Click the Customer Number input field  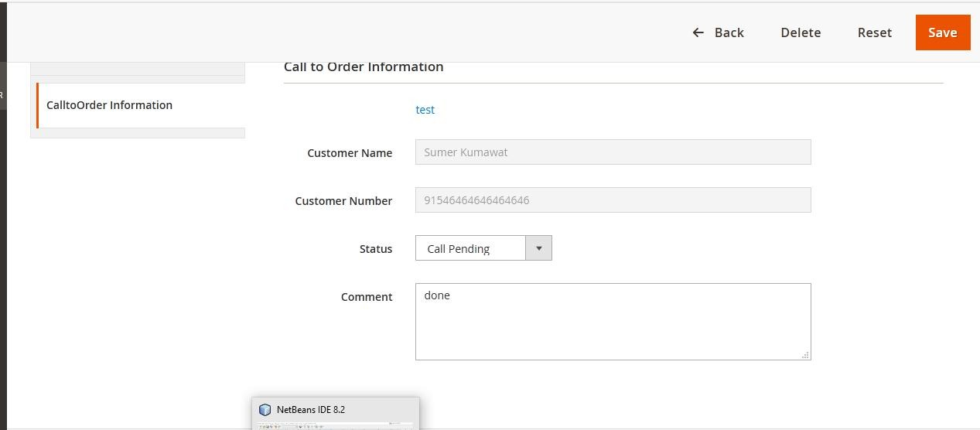click(x=613, y=200)
